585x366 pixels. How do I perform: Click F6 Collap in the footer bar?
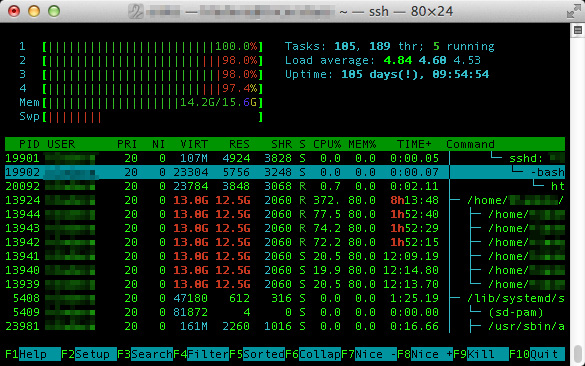tap(313, 354)
